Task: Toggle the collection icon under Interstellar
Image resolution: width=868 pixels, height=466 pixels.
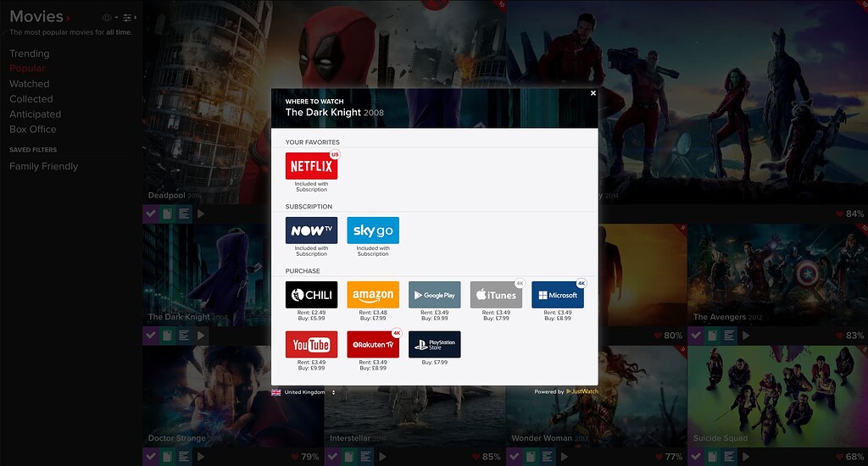Action: [348, 457]
